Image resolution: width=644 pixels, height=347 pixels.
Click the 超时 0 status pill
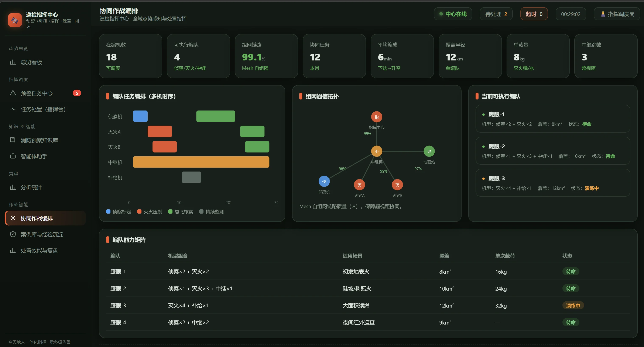point(534,14)
